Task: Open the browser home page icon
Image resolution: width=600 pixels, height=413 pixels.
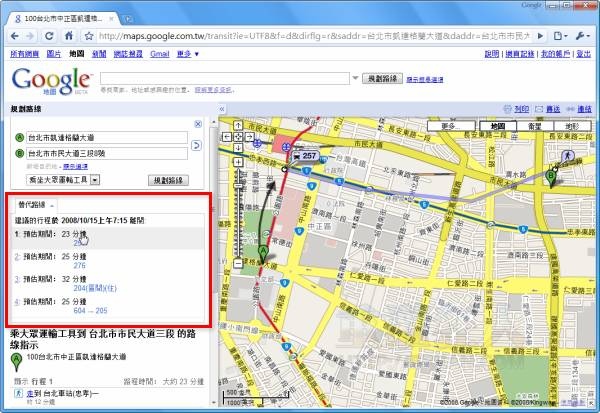Action: click(x=69, y=36)
